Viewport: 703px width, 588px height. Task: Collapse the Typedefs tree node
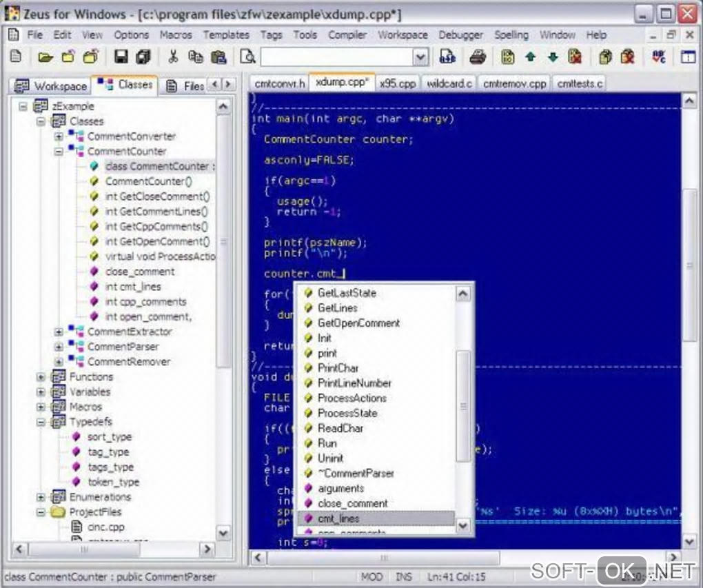41,422
